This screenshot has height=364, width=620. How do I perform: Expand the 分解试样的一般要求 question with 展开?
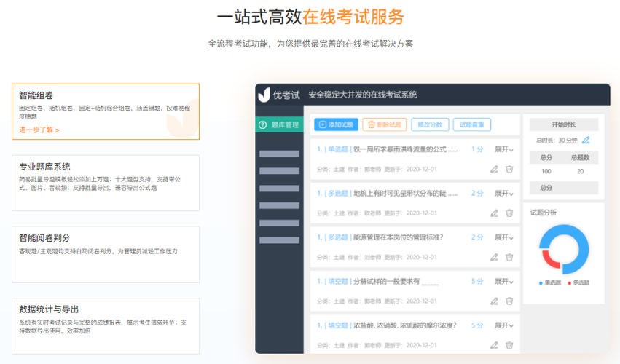[x=504, y=282]
